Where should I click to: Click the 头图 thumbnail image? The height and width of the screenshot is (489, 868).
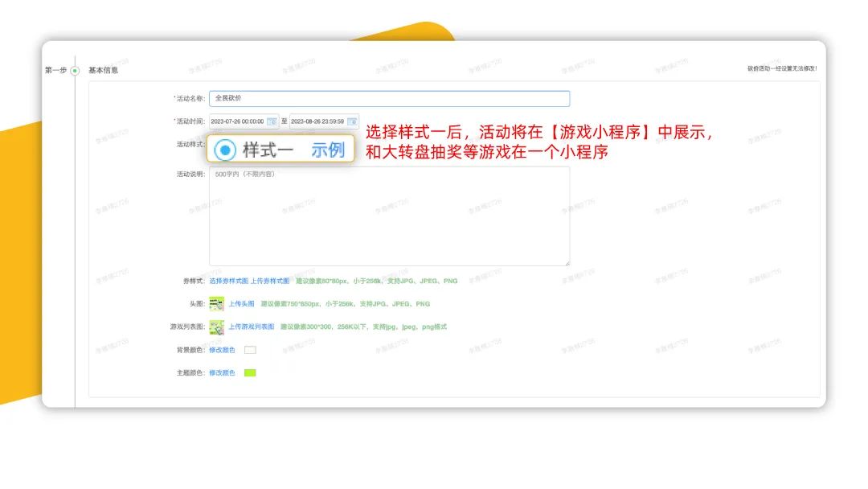[216, 304]
